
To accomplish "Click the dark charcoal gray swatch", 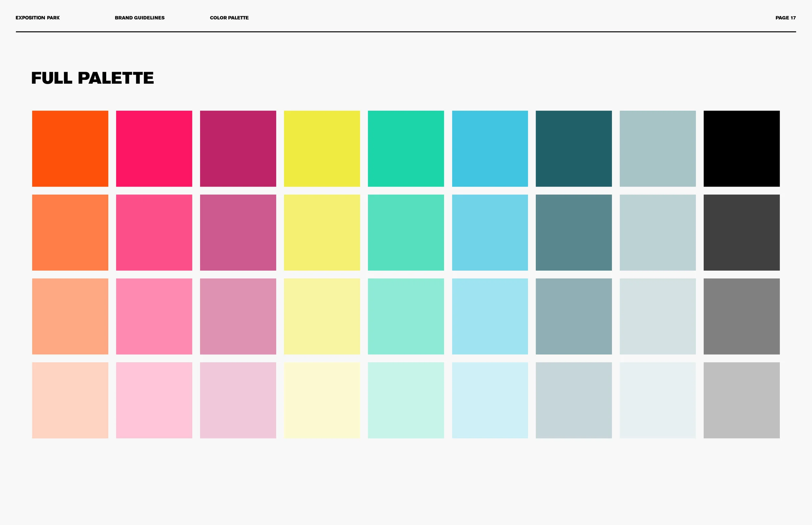I will [742, 233].
